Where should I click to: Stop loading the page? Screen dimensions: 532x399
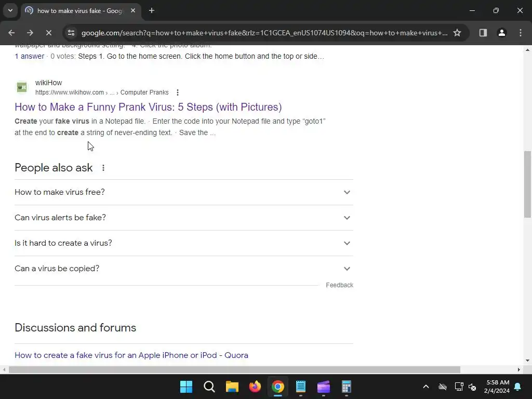click(x=49, y=33)
